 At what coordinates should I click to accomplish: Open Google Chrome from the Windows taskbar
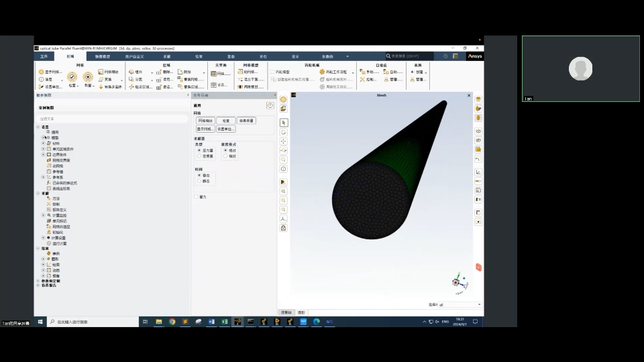(172, 322)
